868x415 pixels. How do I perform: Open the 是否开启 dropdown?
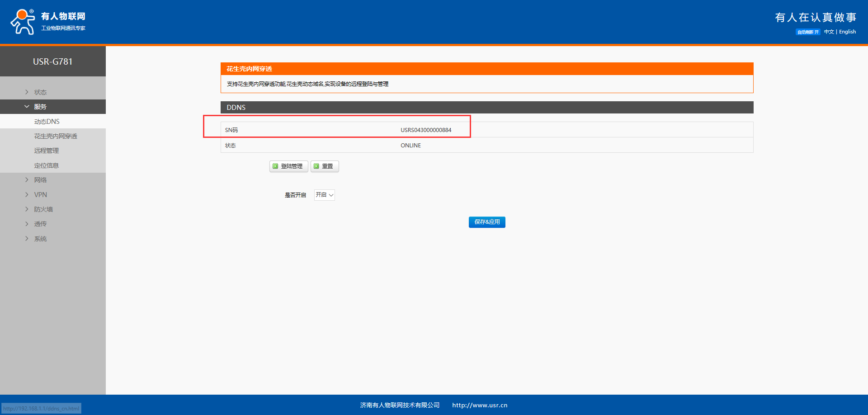[325, 195]
